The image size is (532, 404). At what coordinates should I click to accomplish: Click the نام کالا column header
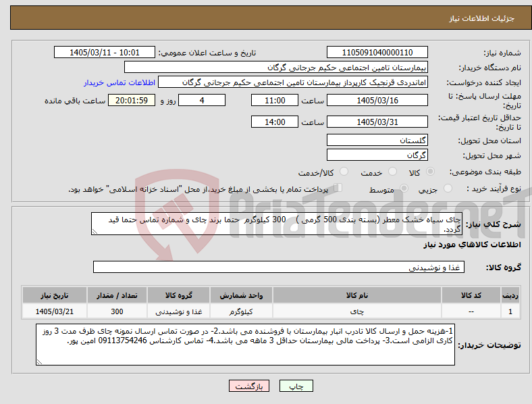pyautogui.click(x=357, y=295)
